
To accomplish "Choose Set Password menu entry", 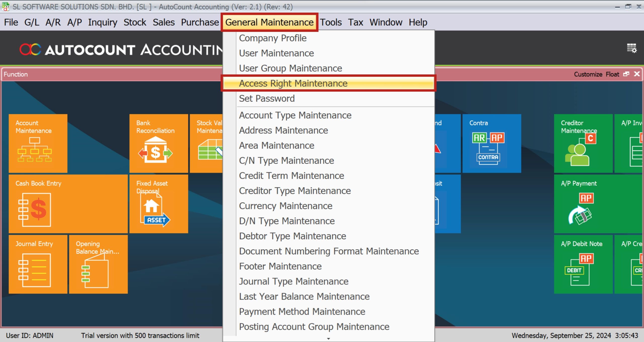I will pyautogui.click(x=267, y=98).
